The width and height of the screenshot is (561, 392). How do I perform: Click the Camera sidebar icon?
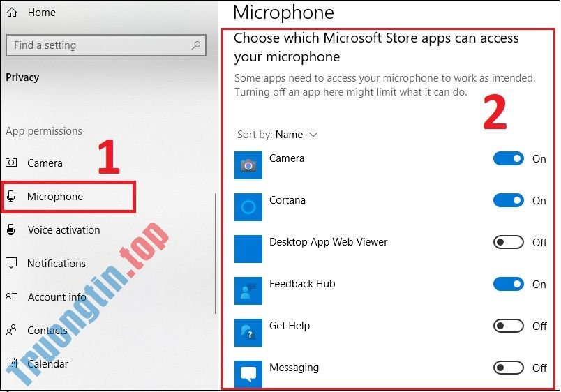pos(11,163)
